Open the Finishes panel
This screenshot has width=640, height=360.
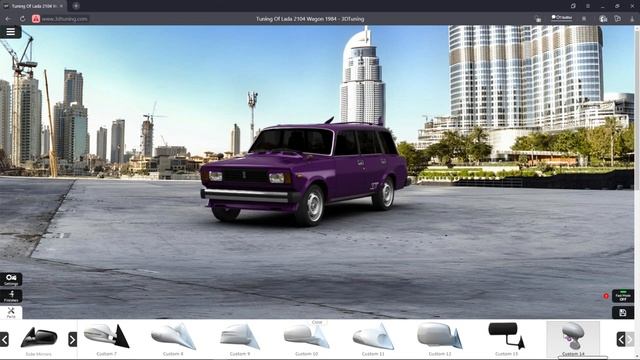11,296
